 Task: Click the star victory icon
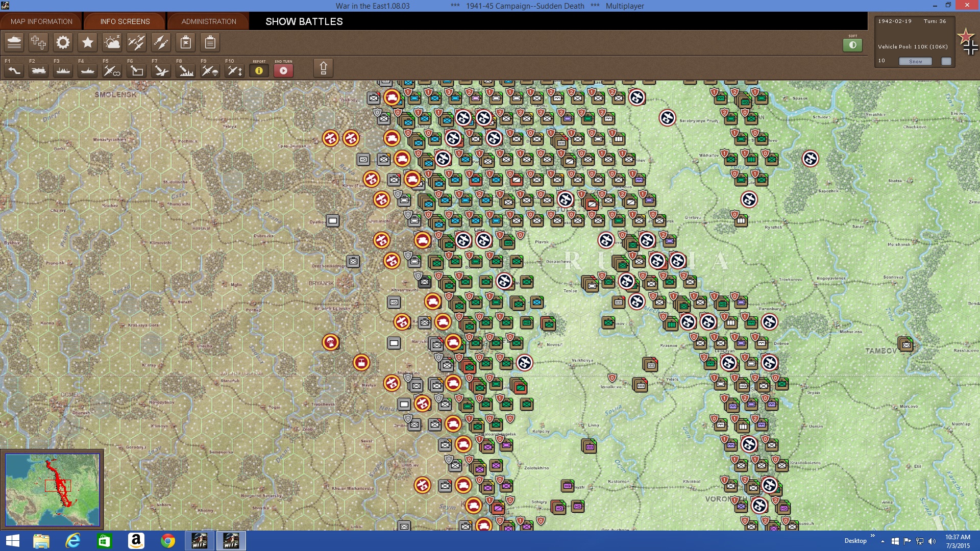(x=87, y=42)
